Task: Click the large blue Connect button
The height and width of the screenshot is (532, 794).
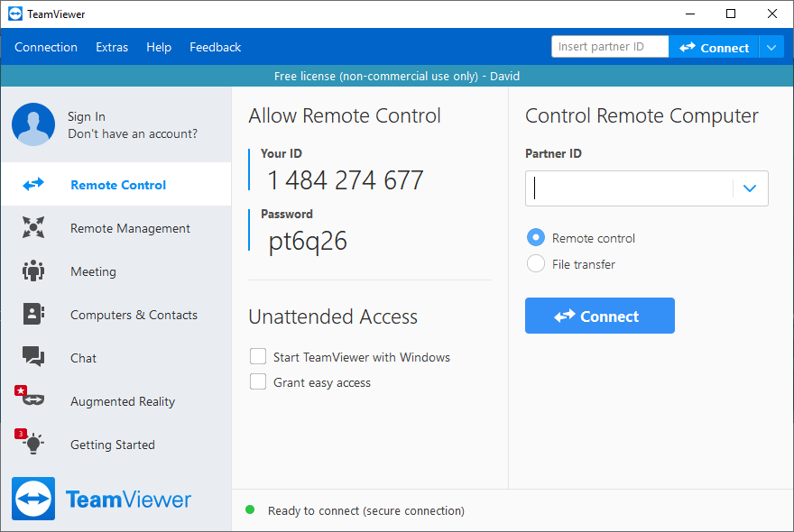Action: (599, 316)
